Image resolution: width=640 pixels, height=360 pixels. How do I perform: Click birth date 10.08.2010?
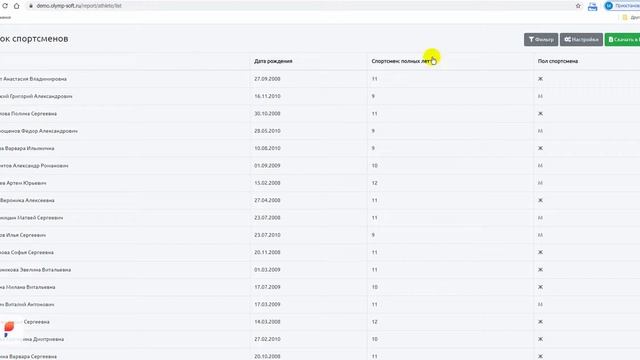(x=267, y=148)
